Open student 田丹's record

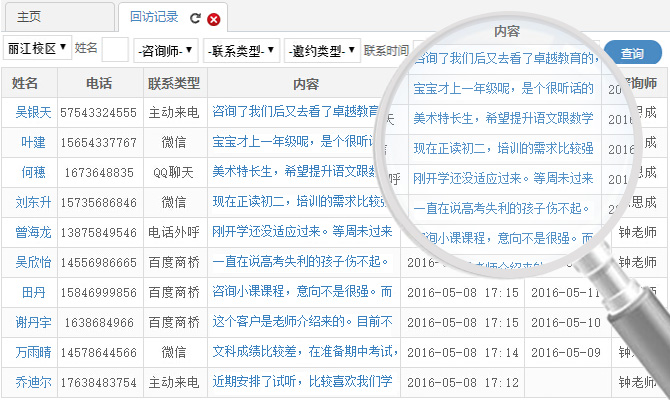(x=33, y=292)
